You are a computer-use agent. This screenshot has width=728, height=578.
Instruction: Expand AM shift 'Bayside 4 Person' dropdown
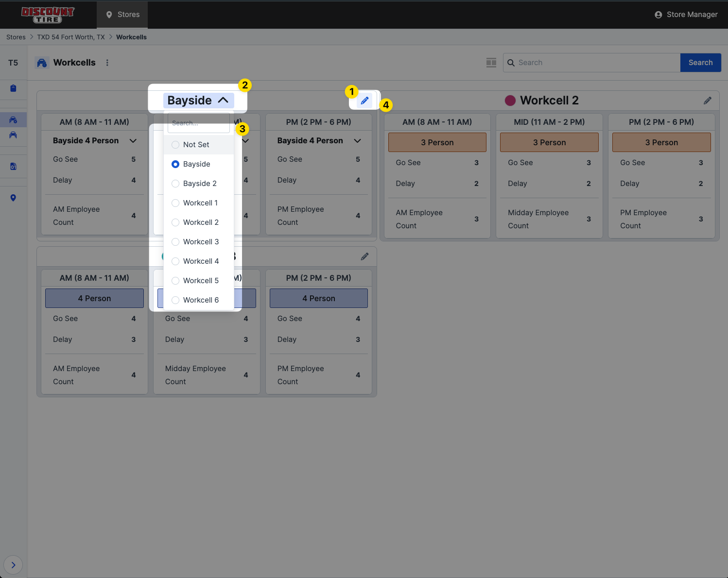(133, 141)
